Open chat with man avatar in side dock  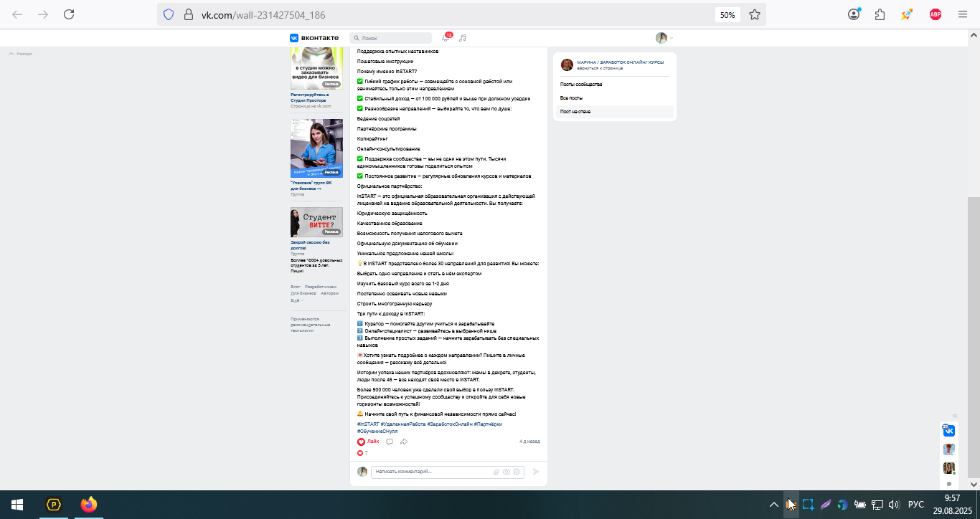[948, 449]
